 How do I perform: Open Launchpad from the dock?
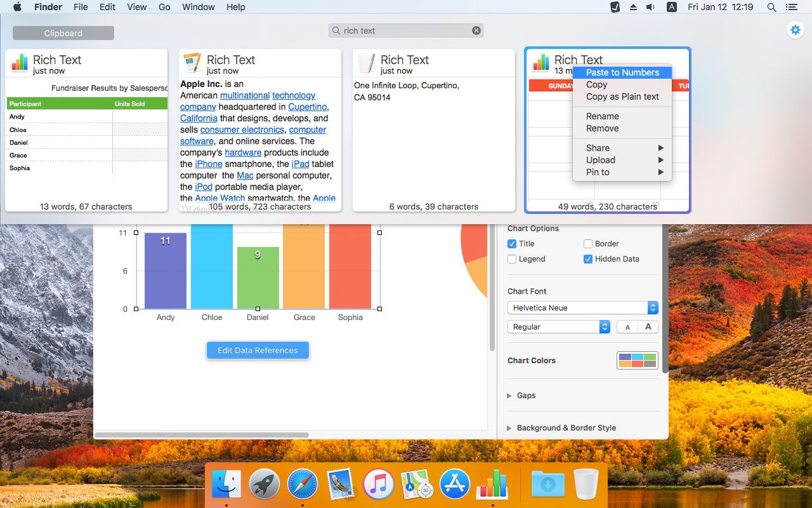265,484
